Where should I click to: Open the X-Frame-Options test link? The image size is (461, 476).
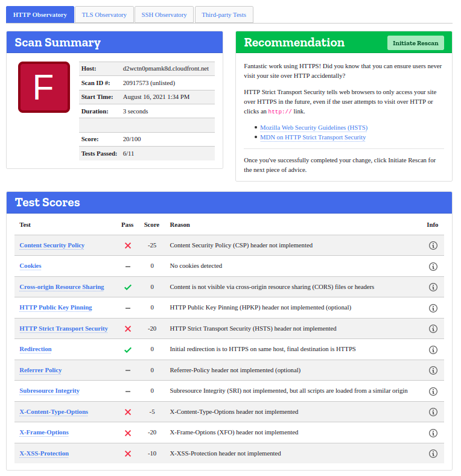point(44,433)
